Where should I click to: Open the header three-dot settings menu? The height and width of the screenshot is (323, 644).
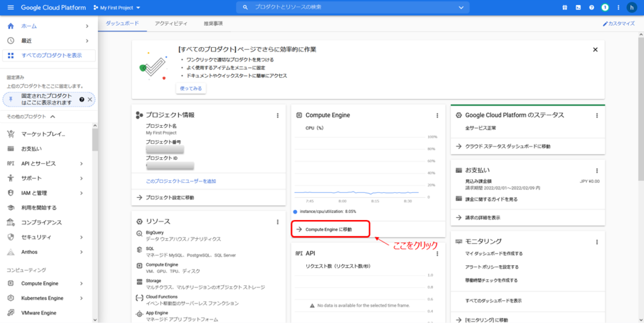point(618,7)
